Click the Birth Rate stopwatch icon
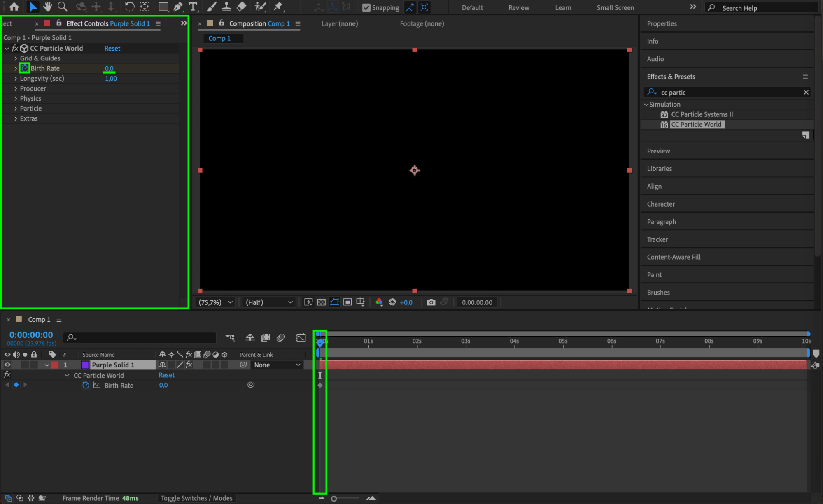The image size is (823, 504). pos(25,68)
